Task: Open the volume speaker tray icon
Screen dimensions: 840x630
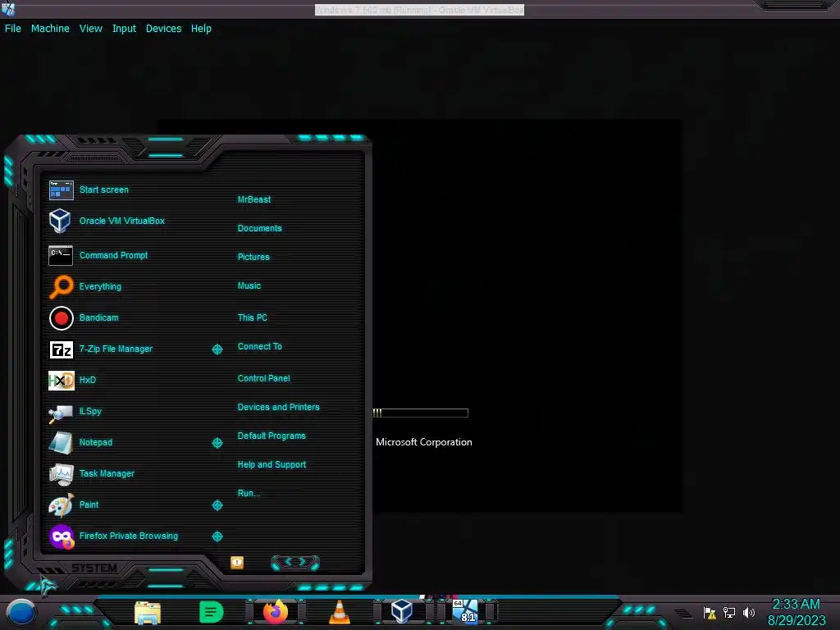Action: pos(748,612)
